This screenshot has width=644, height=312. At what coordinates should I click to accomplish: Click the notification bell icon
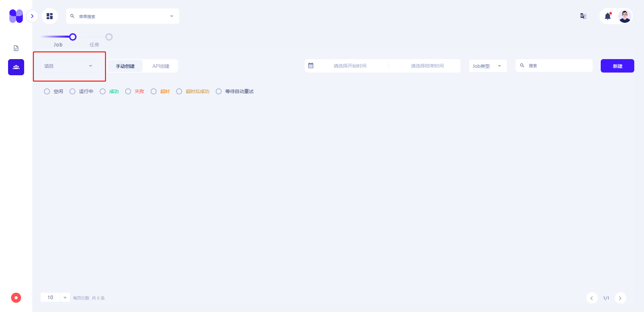607,16
